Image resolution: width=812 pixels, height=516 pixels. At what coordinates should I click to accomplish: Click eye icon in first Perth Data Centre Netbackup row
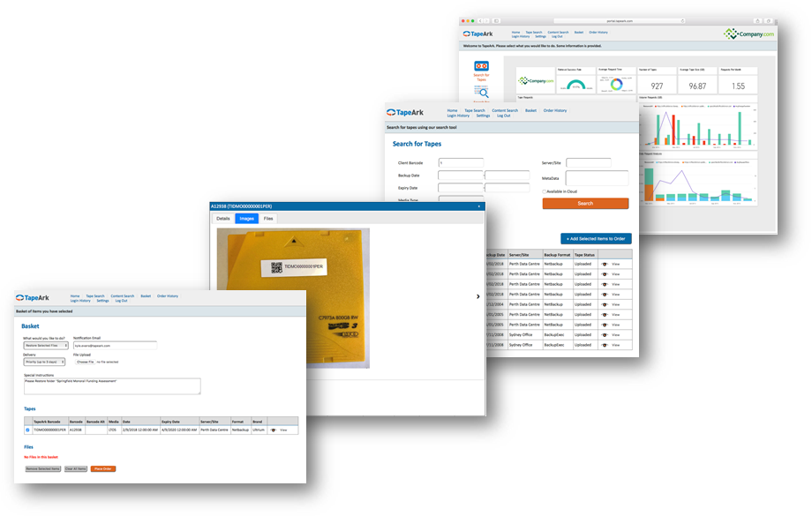click(605, 264)
